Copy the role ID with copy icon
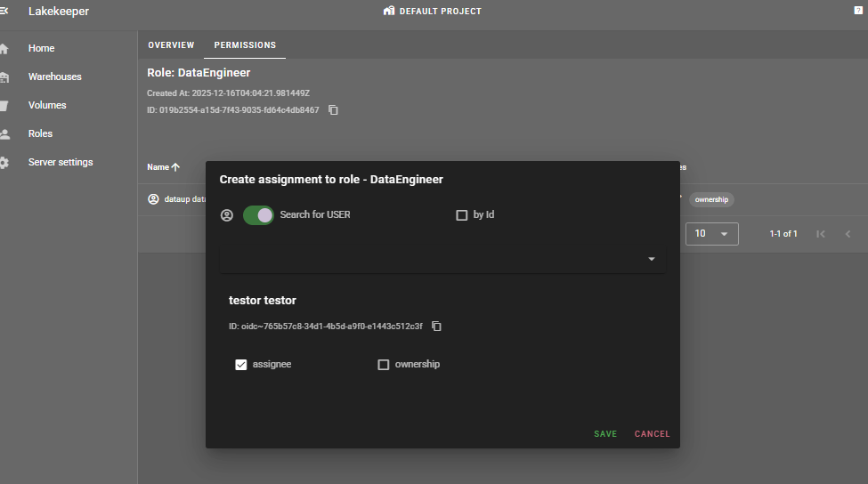The image size is (868, 484). [333, 110]
